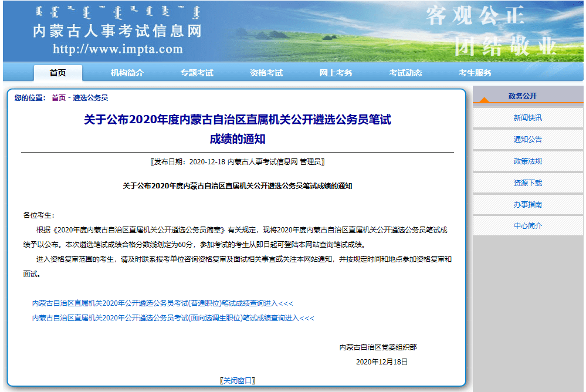Click the 各位考生 salutation text
Screen dimensions: 586x392
click(x=39, y=215)
